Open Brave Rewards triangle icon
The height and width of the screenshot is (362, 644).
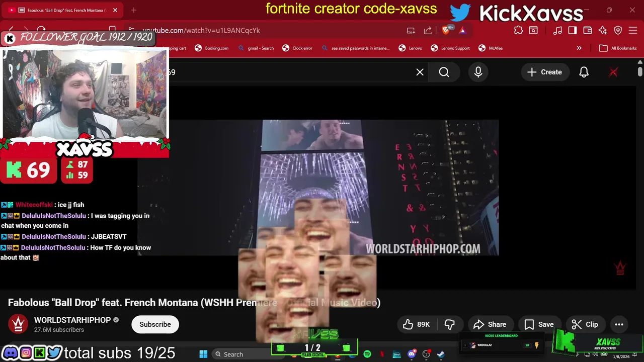(462, 30)
